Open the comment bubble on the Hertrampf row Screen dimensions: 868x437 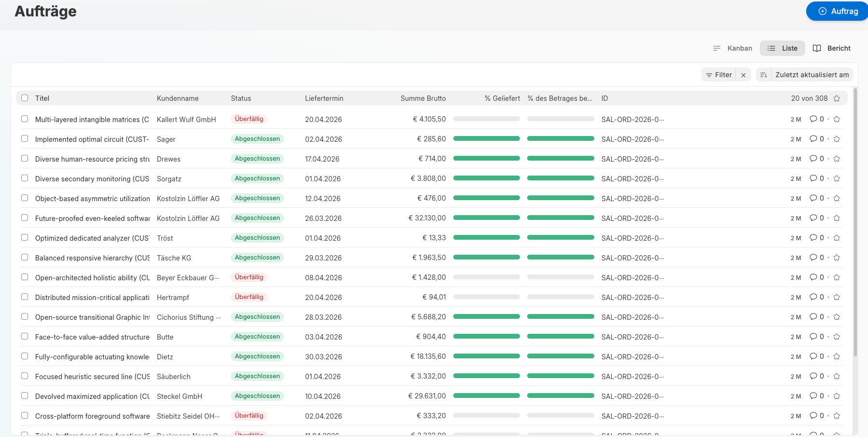(813, 297)
